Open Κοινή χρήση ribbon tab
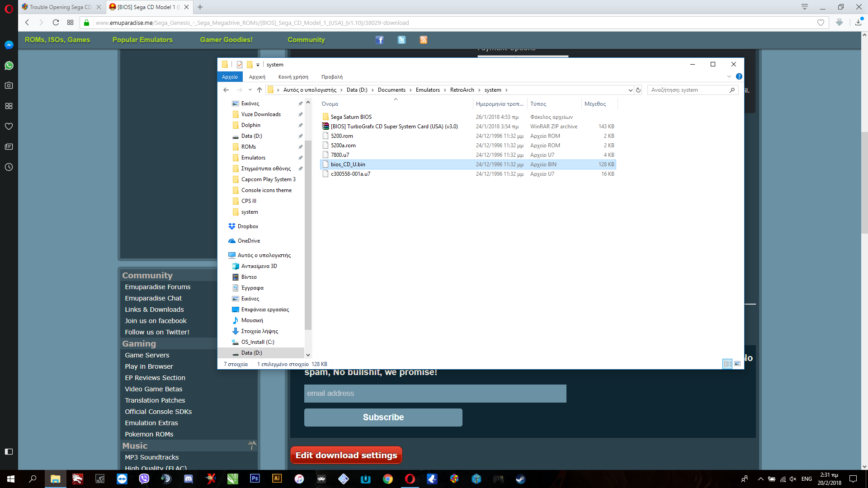Viewport: 868px width, 488px height. tap(293, 77)
